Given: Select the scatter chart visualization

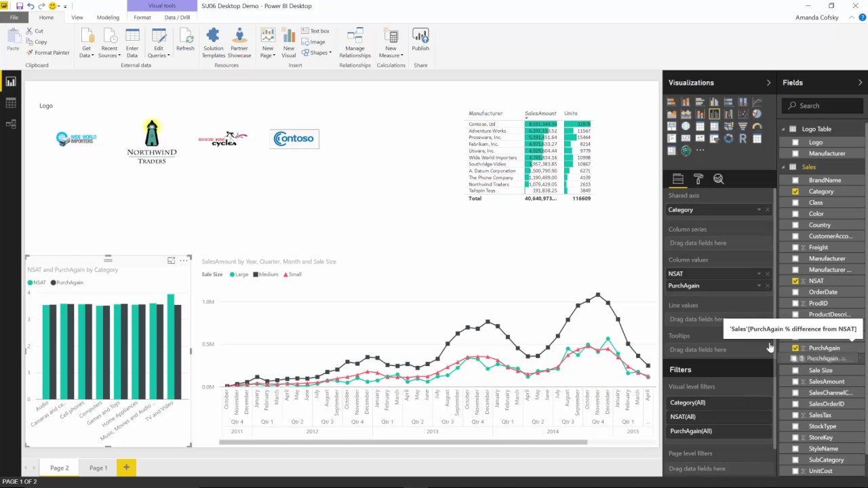Looking at the screenshot, I should coord(743,114).
